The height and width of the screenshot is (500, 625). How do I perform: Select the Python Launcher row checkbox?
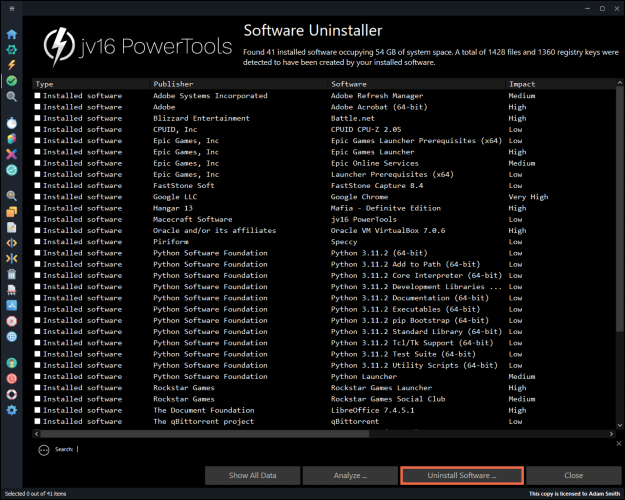click(37, 376)
